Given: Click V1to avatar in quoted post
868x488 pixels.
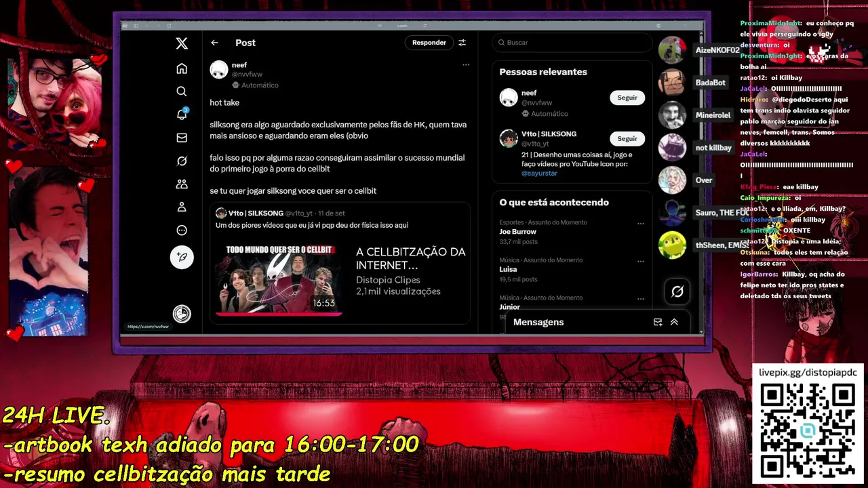Looking at the screenshot, I should tap(221, 213).
